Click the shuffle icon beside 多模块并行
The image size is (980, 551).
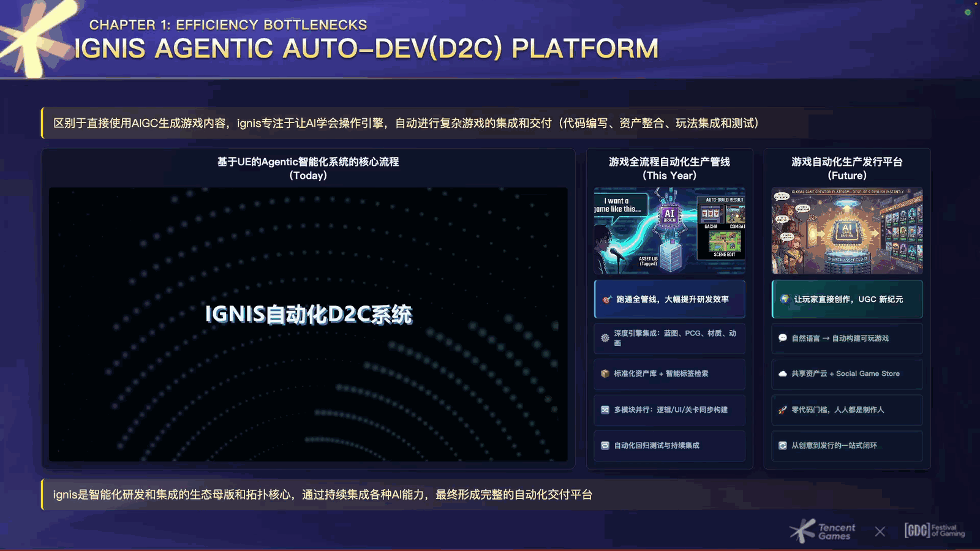[x=605, y=410]
